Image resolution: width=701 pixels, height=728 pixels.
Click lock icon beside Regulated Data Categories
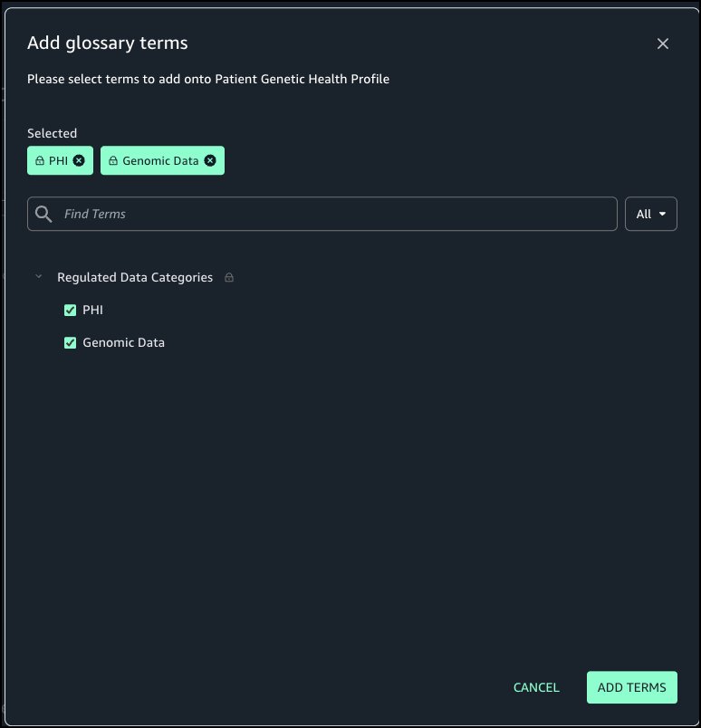tap(229, 278)
